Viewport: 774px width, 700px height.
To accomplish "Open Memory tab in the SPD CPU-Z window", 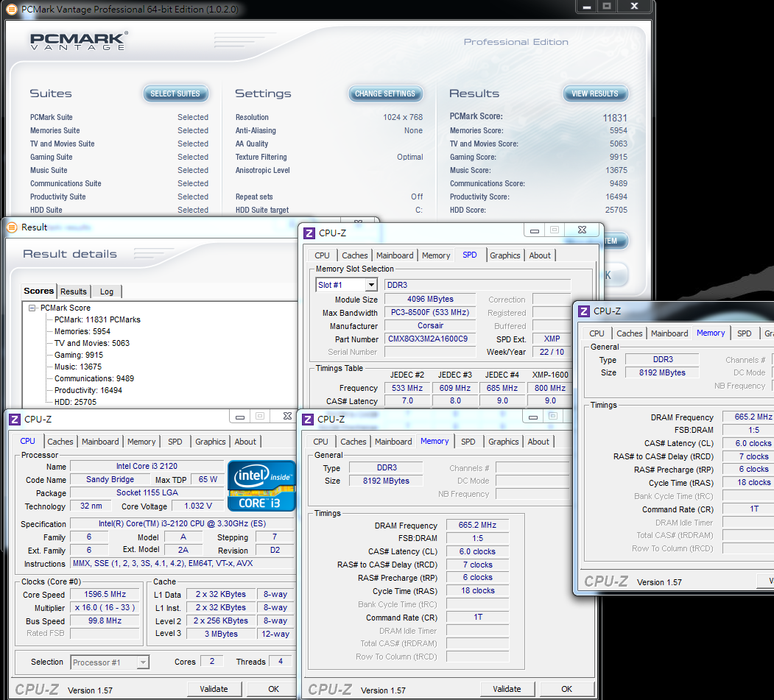I will [x=436, y=255].
